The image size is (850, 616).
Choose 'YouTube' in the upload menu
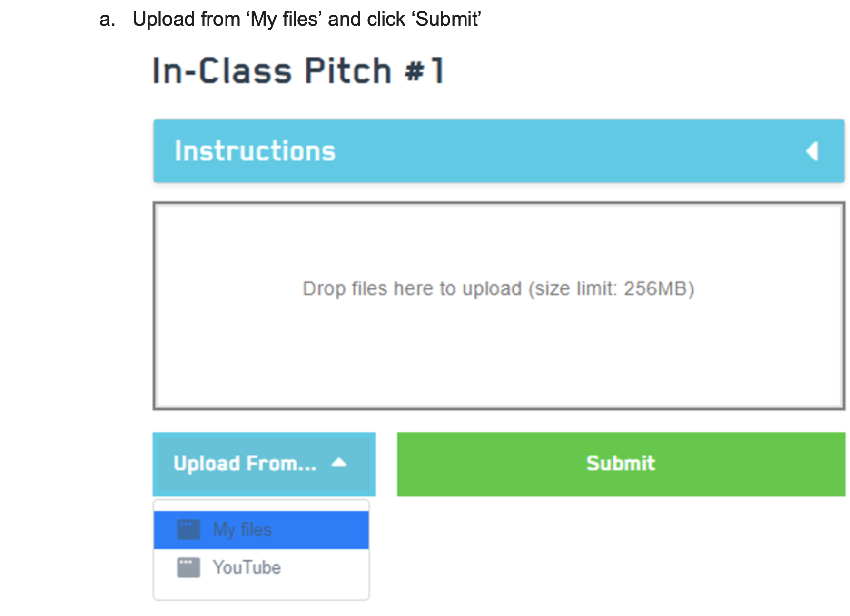point(247,567)
